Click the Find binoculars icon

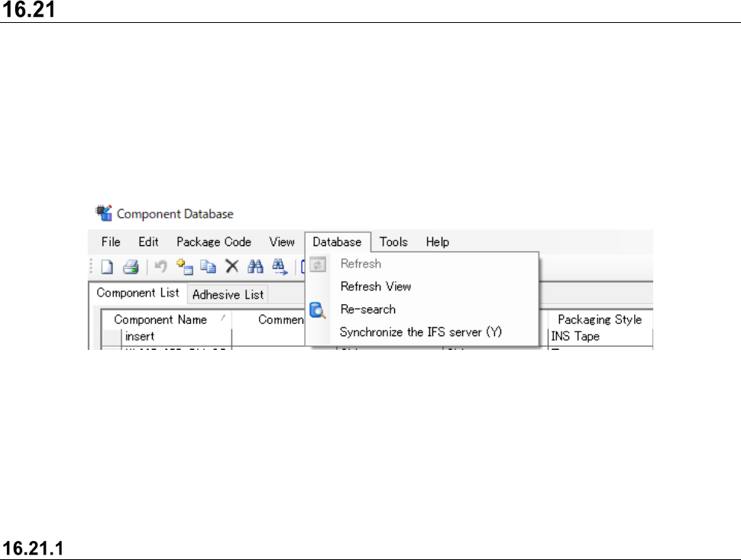pyautogui.click(x=256, y=267)
